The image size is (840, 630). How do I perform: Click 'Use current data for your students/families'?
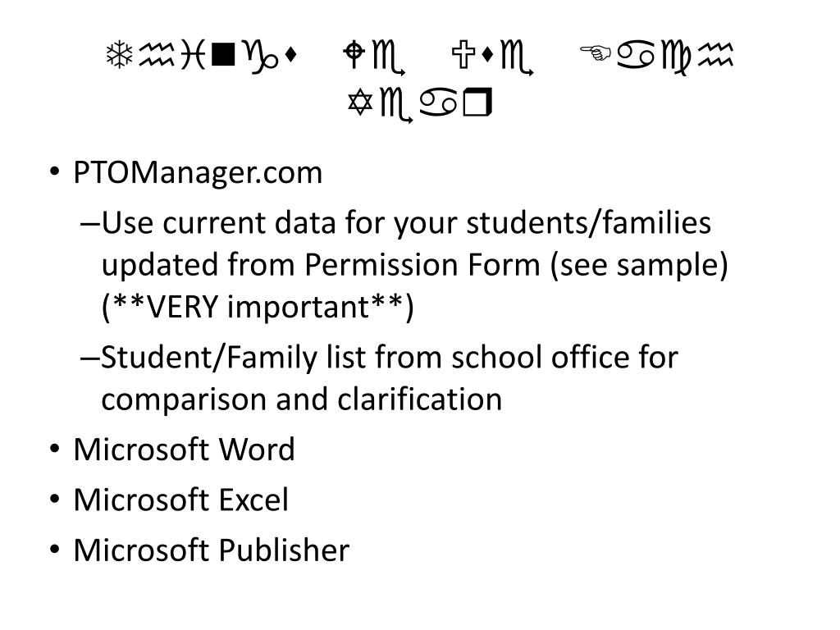(x=406, y=223)
